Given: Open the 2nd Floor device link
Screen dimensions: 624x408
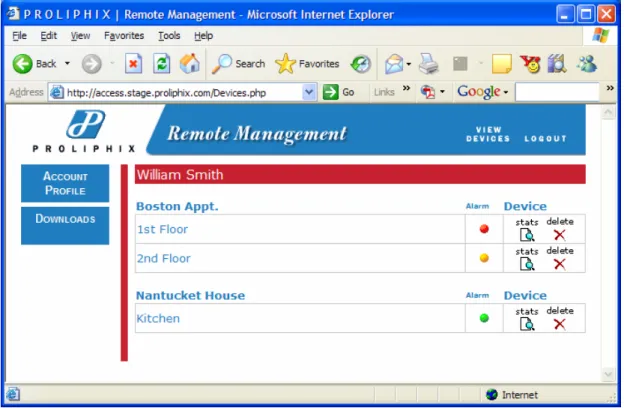Looking at the screenshot, I should tap(164, 258).
